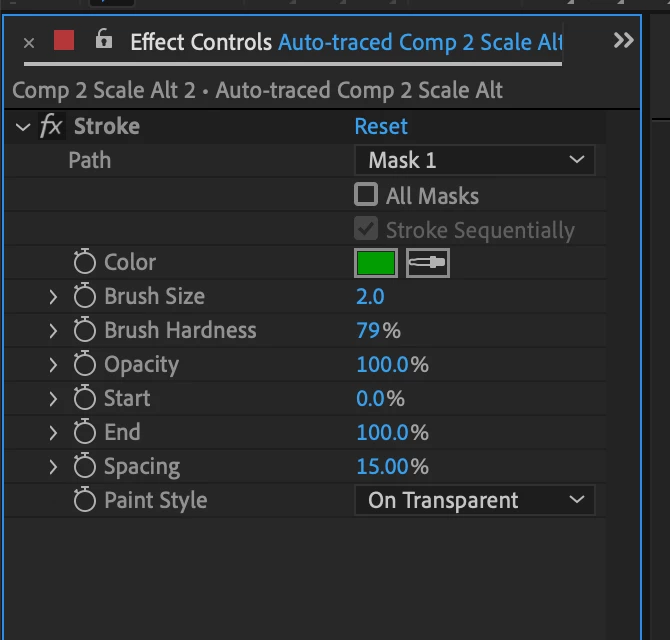Toggle the panel lock icon
This screenshot has height=640, width=670.
click(x=103, y=40)
